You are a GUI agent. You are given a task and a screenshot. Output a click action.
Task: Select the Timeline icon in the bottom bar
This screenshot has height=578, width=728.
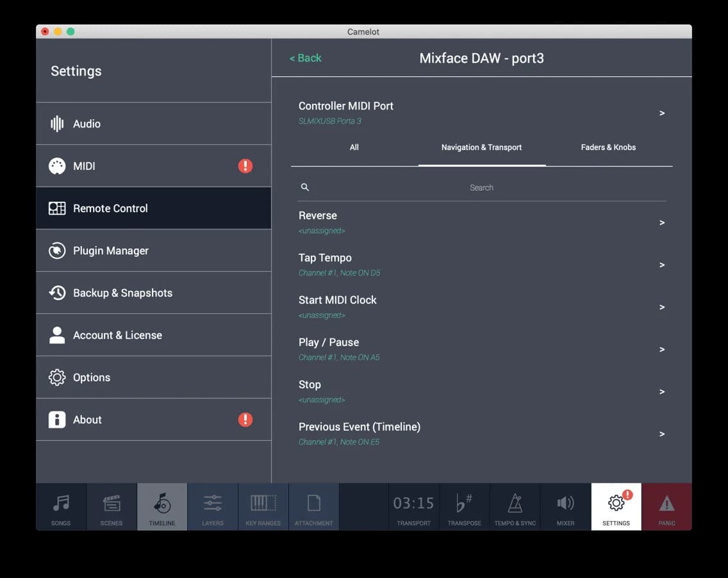pos(161,506)
